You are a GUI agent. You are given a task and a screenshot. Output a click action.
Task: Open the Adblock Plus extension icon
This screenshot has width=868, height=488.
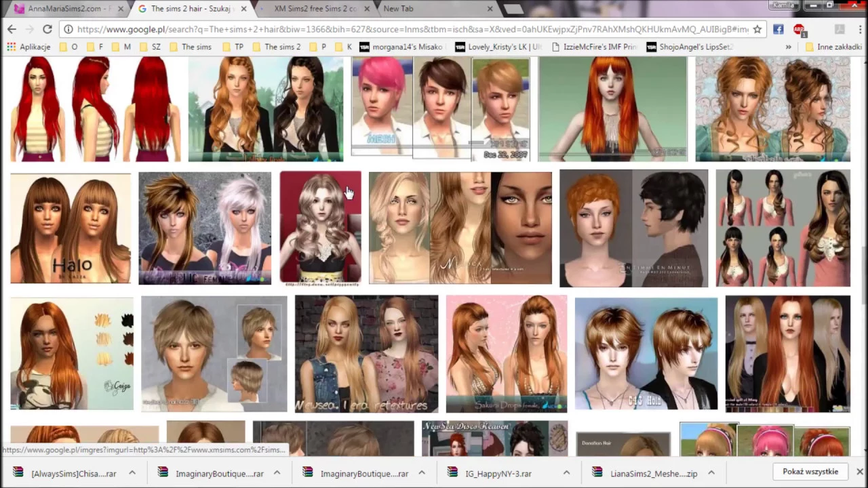(x=799, y=29)
